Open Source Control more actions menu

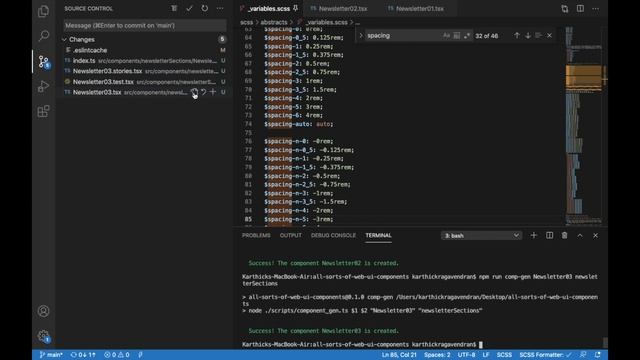click(x=220, y=8)
